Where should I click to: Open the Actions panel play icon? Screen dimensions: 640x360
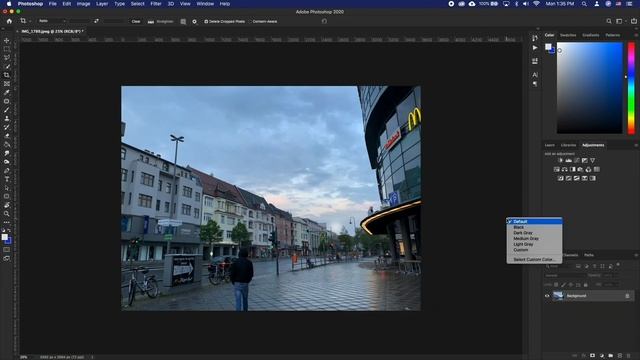[x=535, y=48]
